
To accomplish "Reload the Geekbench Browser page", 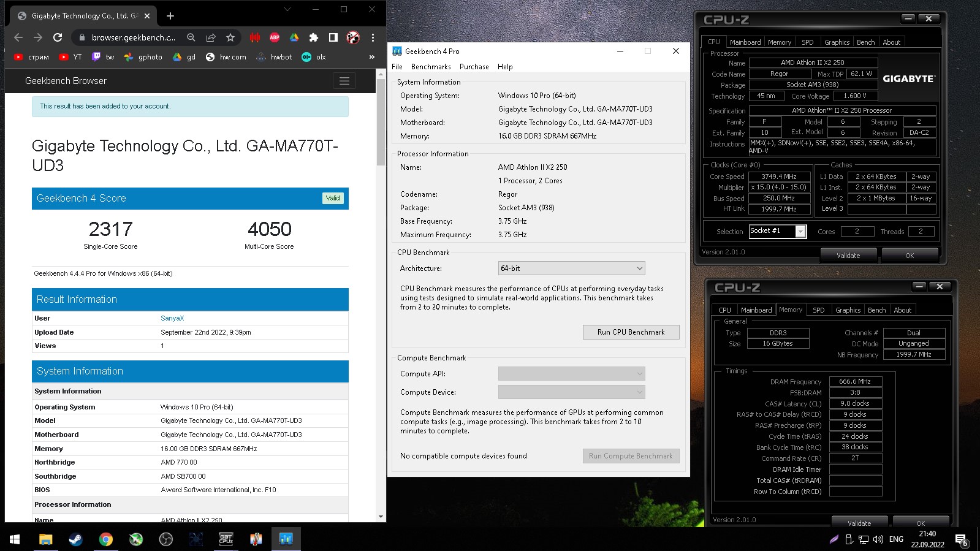I will [x=58, y=37].
